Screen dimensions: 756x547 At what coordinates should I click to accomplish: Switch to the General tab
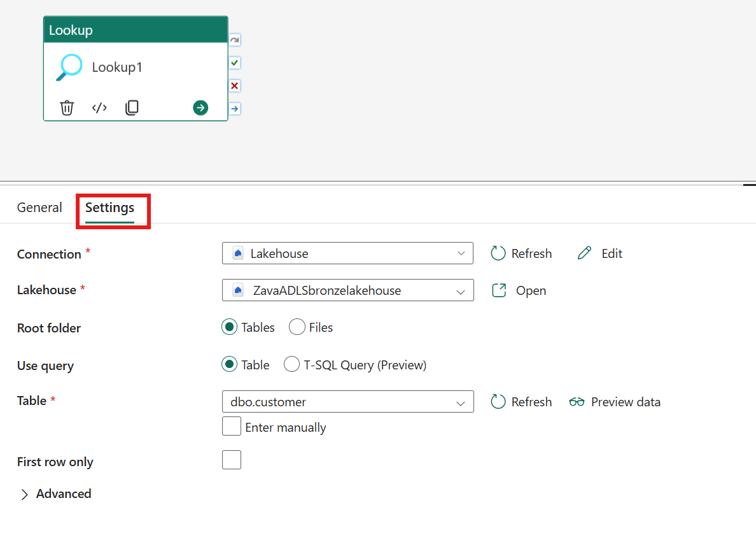coord(39,207)
